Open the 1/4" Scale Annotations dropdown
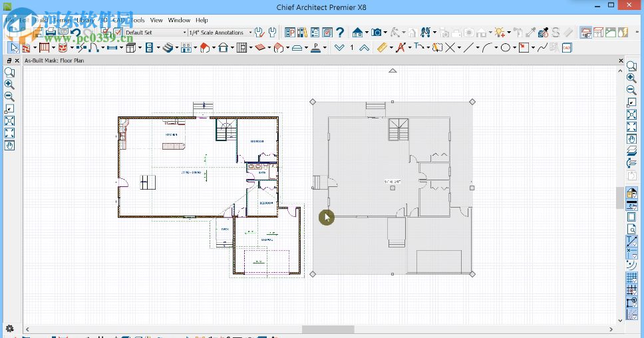The width and height of the screenshot is (644, 338). pyautogui.click(x=221, y=33)
